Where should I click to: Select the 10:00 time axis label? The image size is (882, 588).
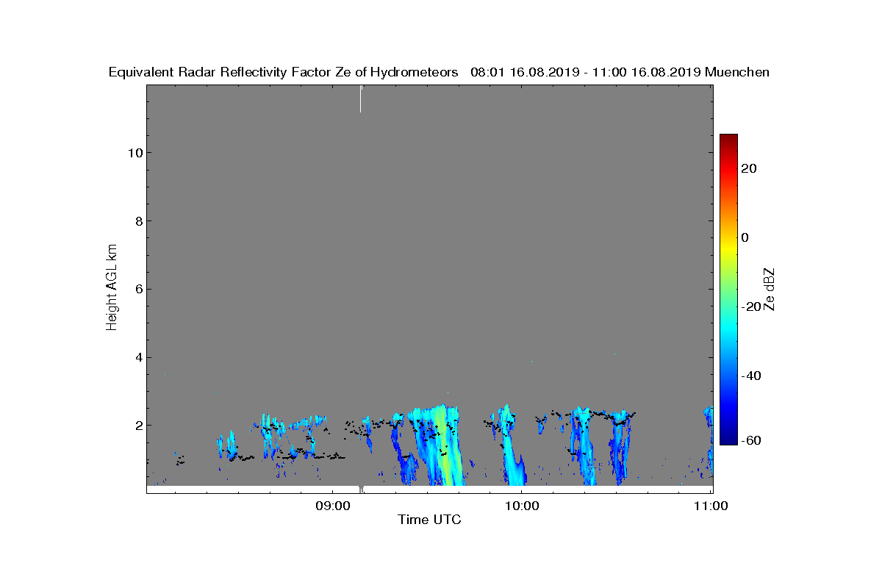click(521, 506)
